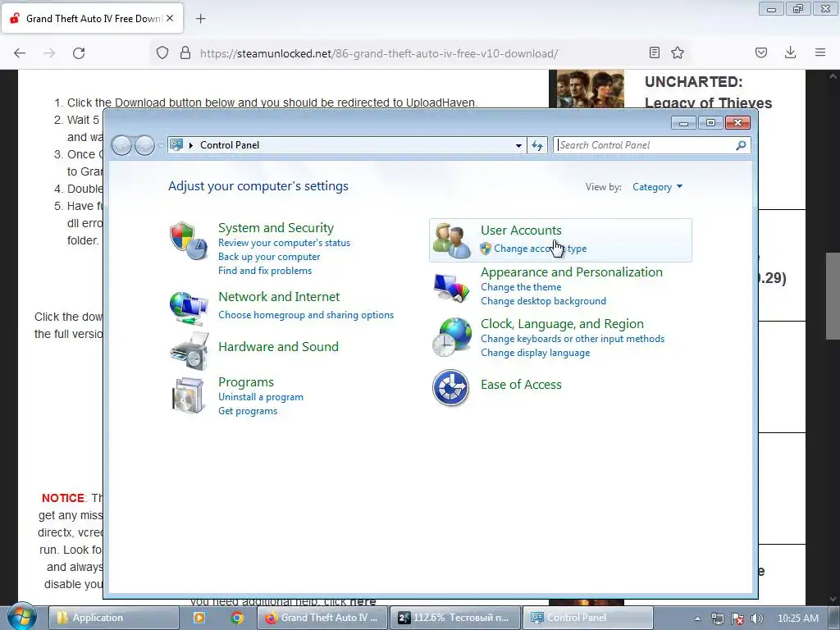Open Hardware and Sound printer icon
The height and width of the screenshot is (630, 840).
point(189,351)
